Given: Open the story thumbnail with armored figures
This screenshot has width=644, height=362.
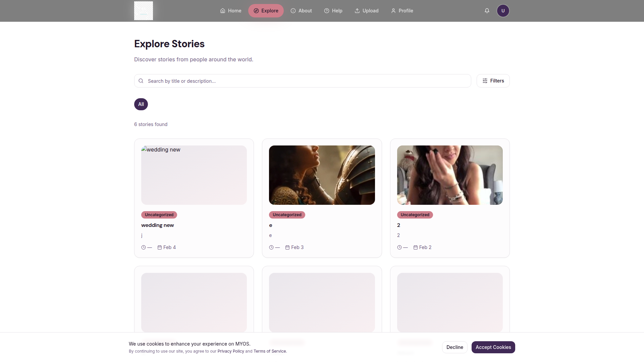Looking at the screenshot, I should 322,175.
